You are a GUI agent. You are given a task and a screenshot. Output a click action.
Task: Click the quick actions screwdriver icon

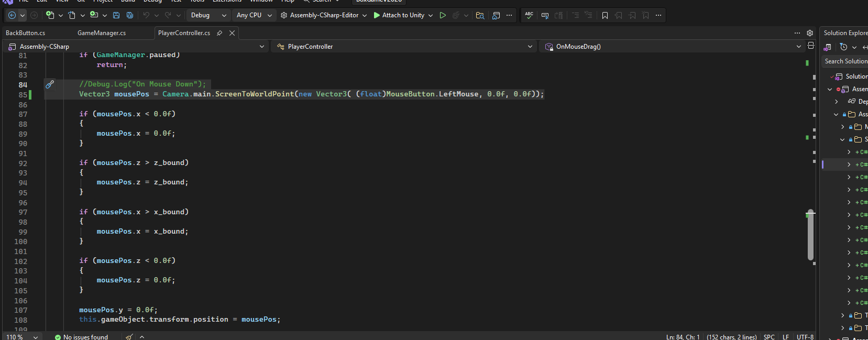50,84
